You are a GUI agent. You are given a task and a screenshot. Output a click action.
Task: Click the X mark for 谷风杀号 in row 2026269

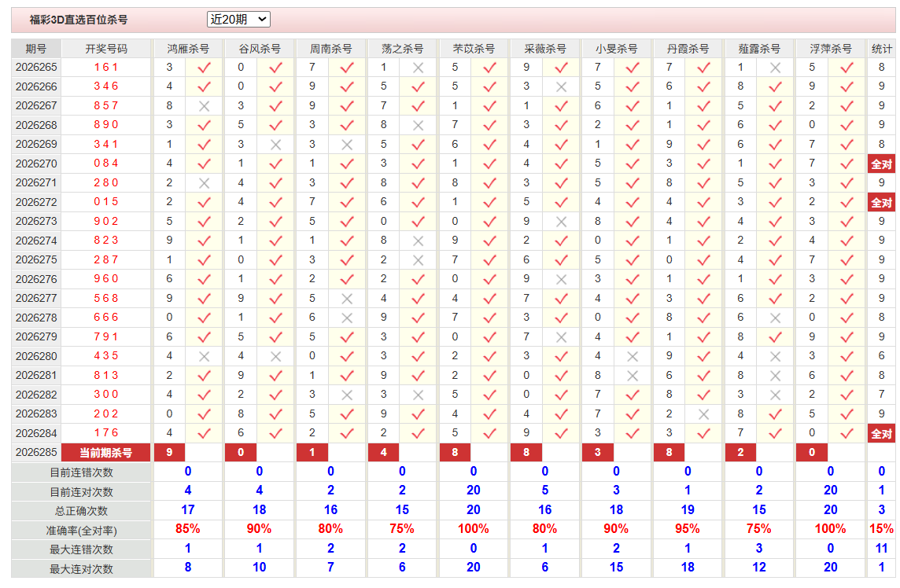(x=275, y=145)
